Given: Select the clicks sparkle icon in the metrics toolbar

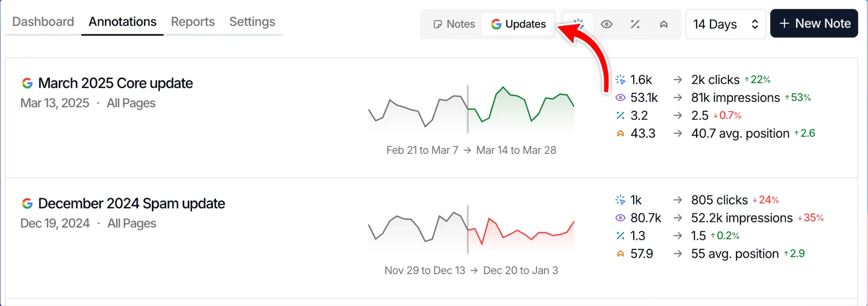Looking at the screenshot, I should click(x=577, y=24).
